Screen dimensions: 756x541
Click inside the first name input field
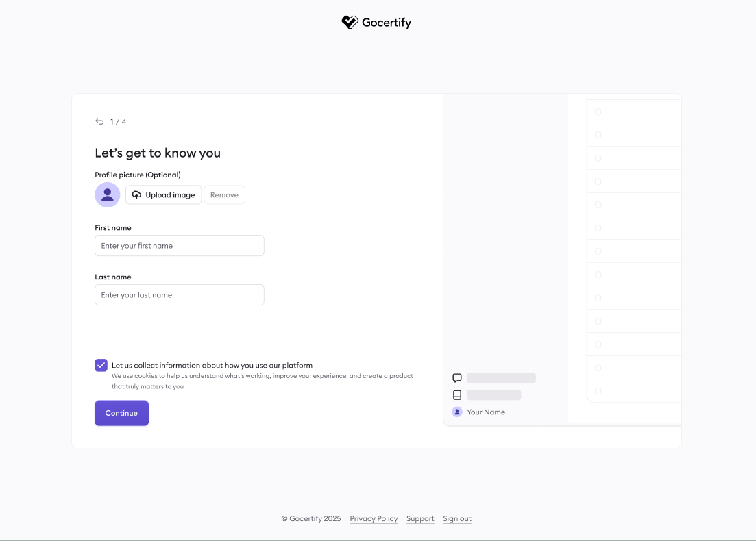click(x=179, y=245)
